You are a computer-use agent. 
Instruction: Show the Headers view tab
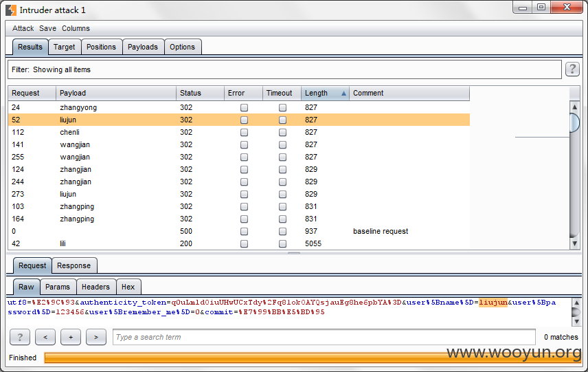click(x=95, y=287)
